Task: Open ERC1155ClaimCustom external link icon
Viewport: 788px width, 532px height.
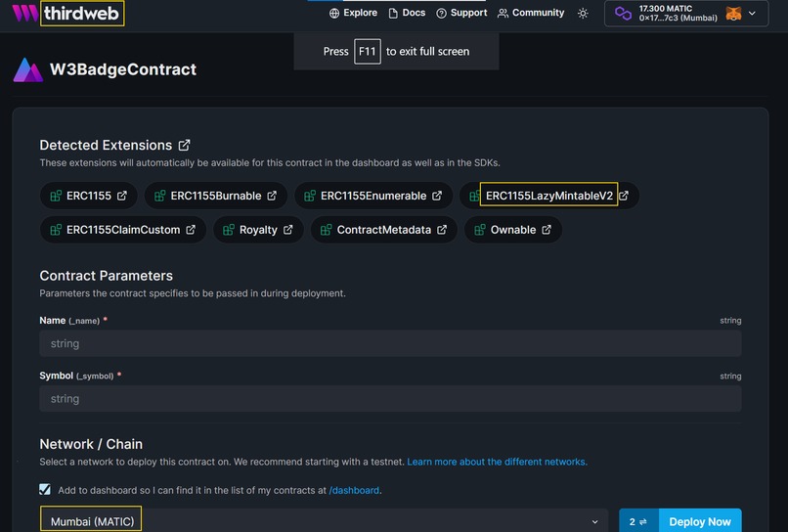Action: [191, 229]
